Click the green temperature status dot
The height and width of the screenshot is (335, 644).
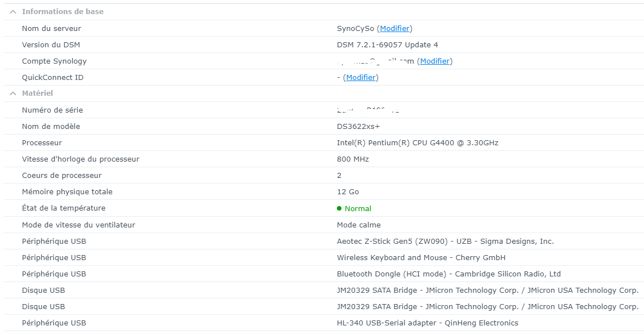coord(339,208)
